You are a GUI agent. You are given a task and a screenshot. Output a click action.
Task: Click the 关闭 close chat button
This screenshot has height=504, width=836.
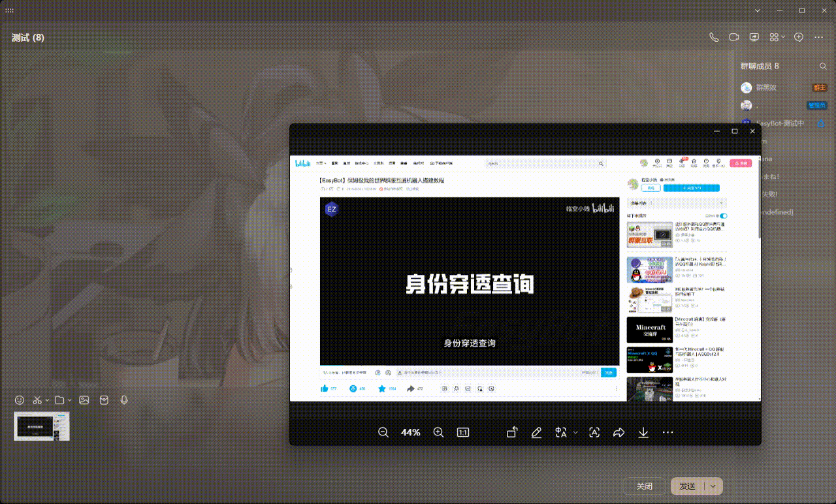click(645, 486)
